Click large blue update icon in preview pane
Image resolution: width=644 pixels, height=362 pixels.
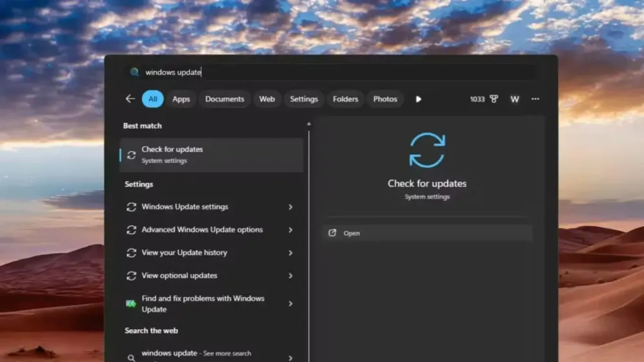click(x=427, y=150)
